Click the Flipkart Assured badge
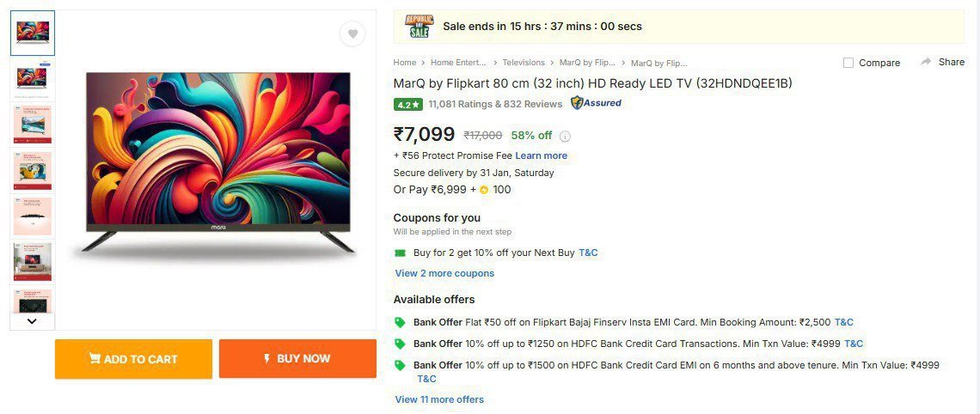This screenshot has height=414, width=980. (x=596, y=103)
